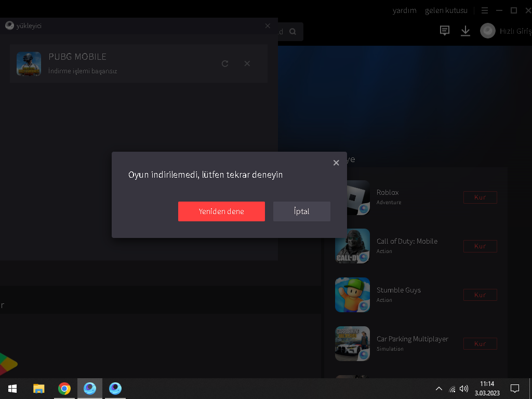Click Call of Duty: Mobile title text
The height and width of the screenshot is (399, 532).
tap(407, 241)
